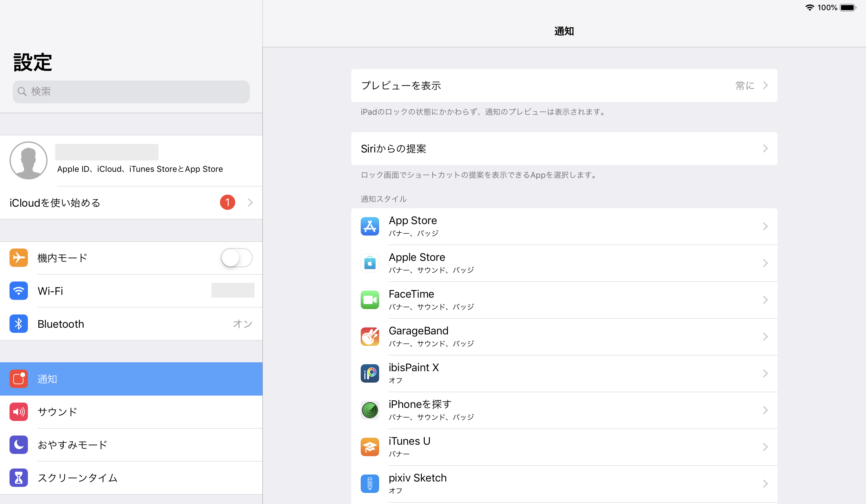Open iCloudを使い始める setup
This screenshot has height=504, width=866.
[x=131, y=203]
